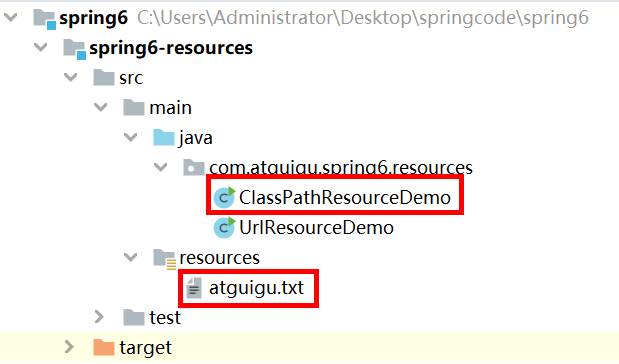Click the ClassPathResourceDemo class icon
This screenshot has width=619, height=364.
pyautogui.click(x=225, y=197)
